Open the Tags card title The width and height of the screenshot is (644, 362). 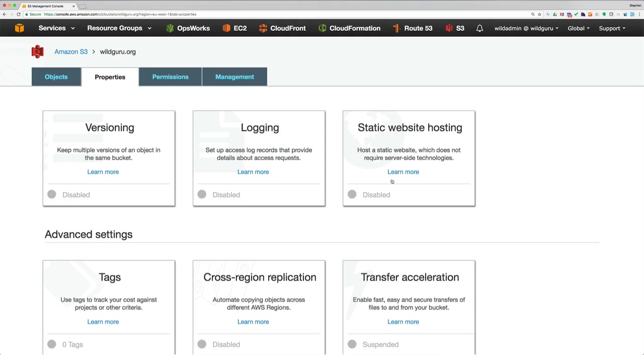tap(110, 278)
